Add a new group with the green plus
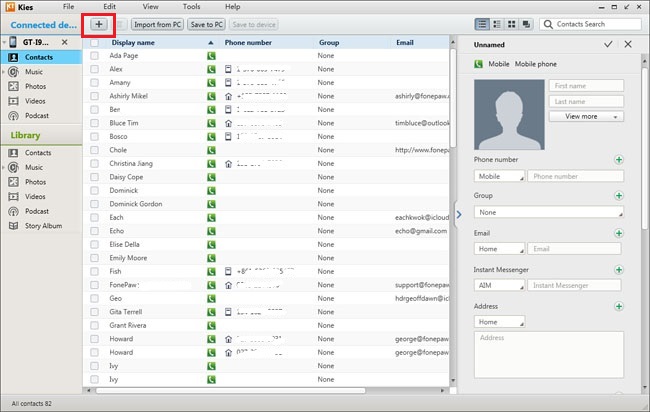This screenshot has height=412, width=650. click(618, 196)
